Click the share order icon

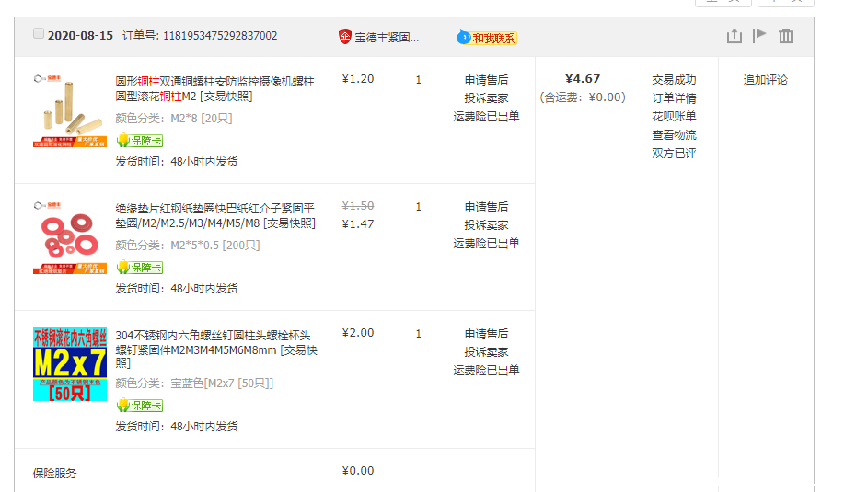pos(734,36)
